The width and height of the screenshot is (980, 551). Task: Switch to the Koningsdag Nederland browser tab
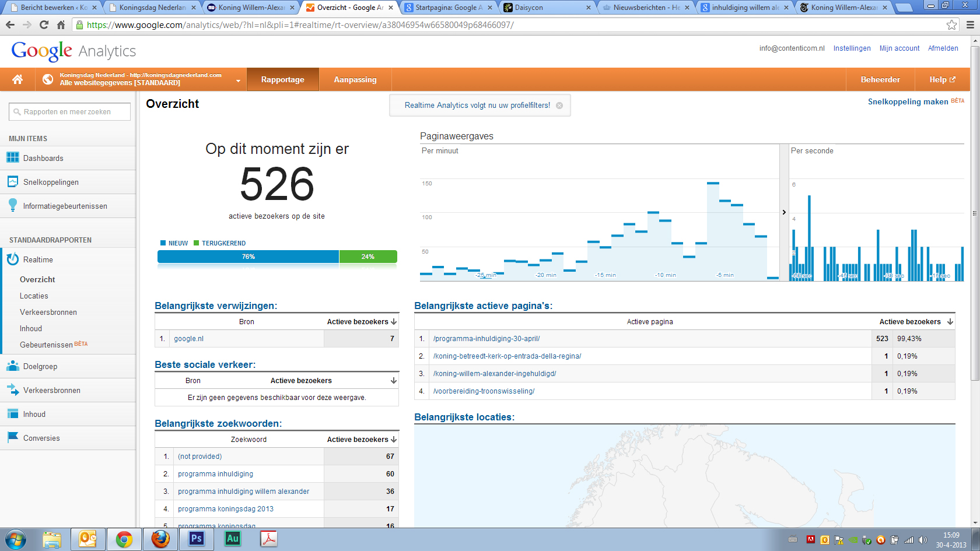[x=153, y=8]
